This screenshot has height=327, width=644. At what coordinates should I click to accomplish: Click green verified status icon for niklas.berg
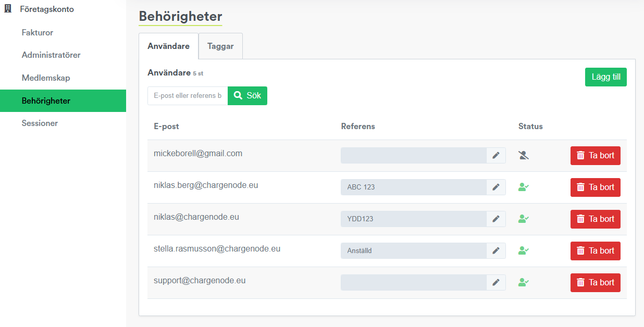(x=524, y=187)
